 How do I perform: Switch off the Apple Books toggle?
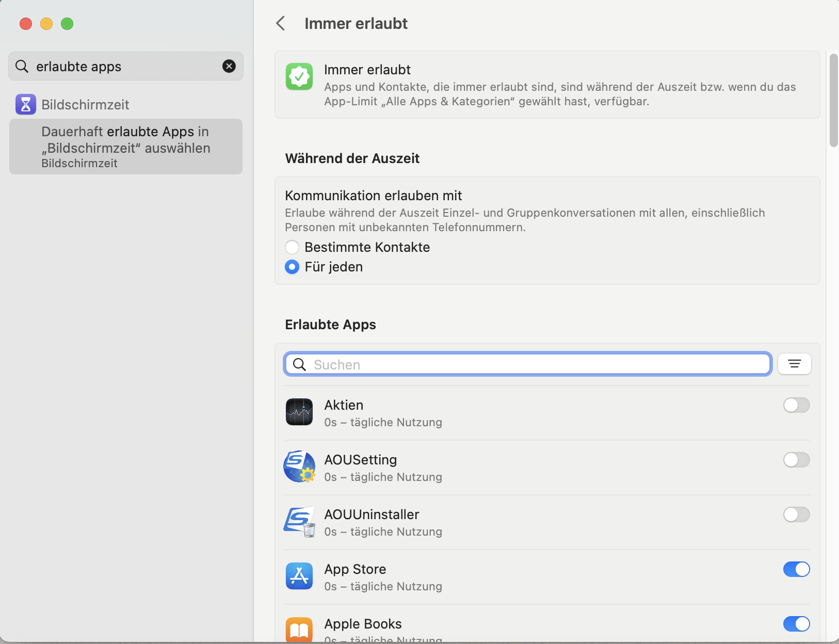pos(796,624)
